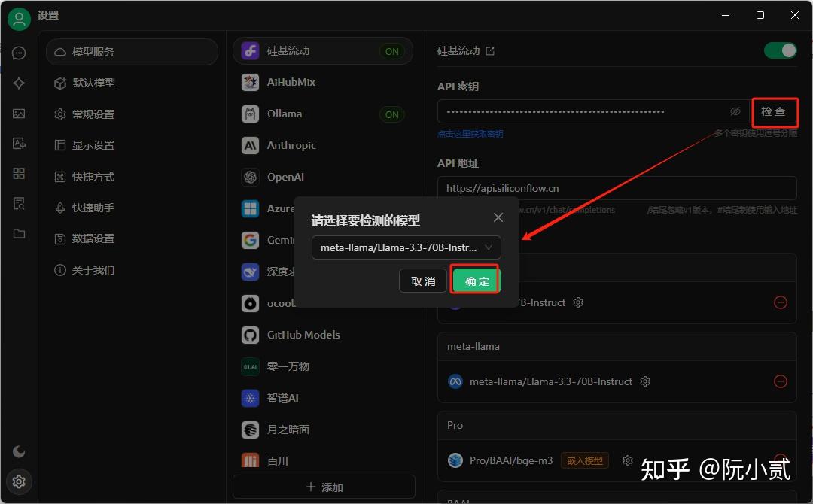
Task: Click the Pro group header
Action: [617, 425]
